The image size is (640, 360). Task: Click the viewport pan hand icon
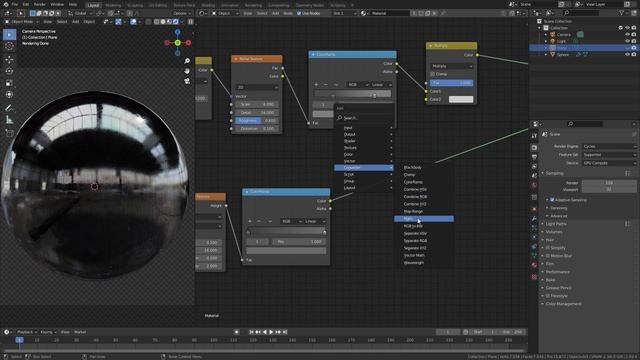coord(187,71)
